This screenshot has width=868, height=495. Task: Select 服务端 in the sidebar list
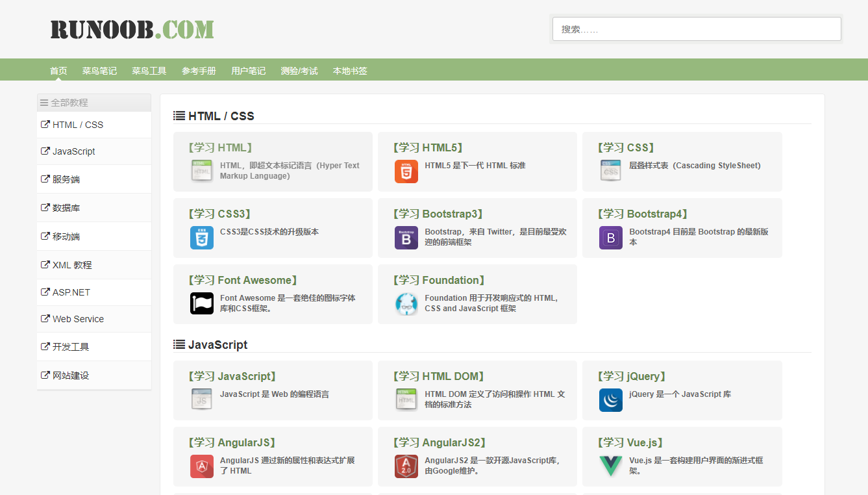click(x=66, y=179)
